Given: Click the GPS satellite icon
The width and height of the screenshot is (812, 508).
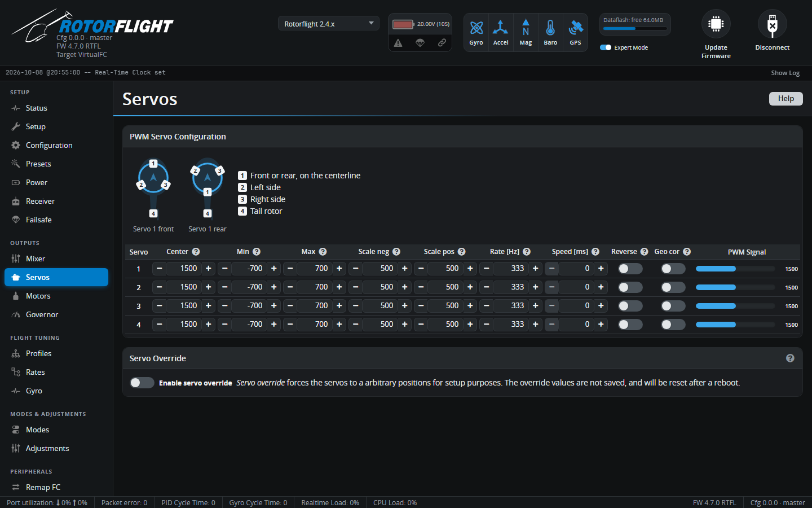Looking at the screenshot, I should point(575,27).
